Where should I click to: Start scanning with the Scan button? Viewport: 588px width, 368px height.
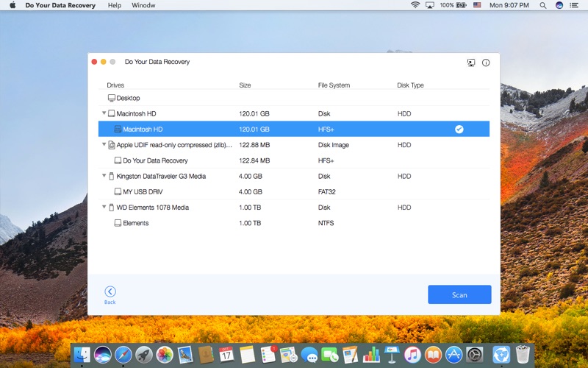coord(459,295)
